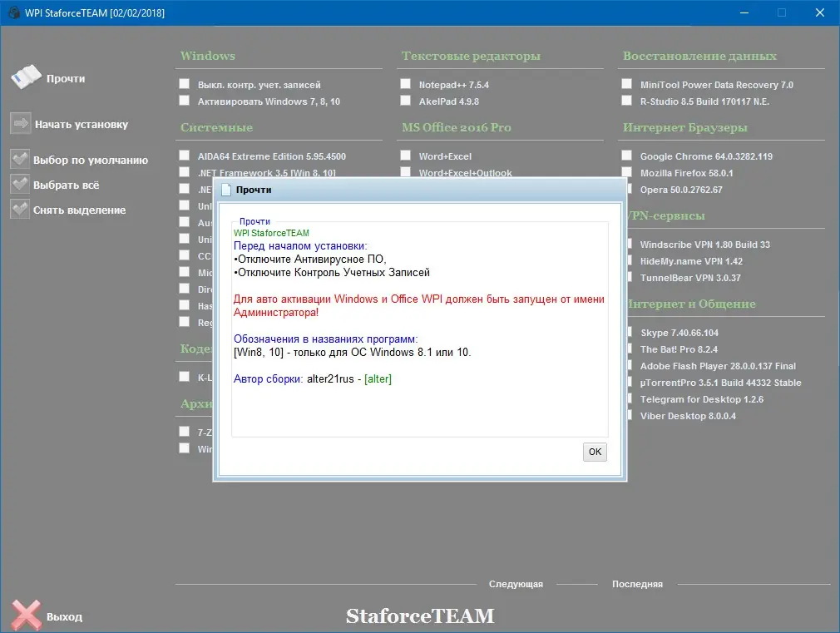The height and width of the screenshot is (633, 840).
Task: Select Viber Desktop 8.0.0.4
Action: (688, 416)
